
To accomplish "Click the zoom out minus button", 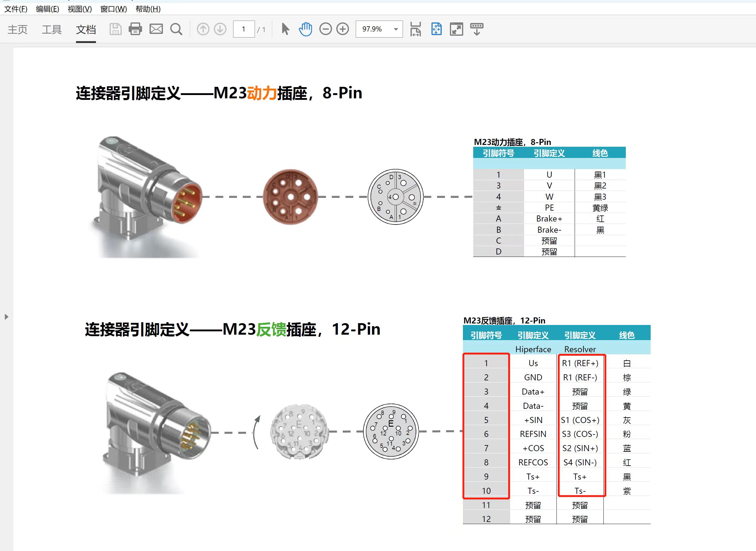I will (x=325, y=29).
